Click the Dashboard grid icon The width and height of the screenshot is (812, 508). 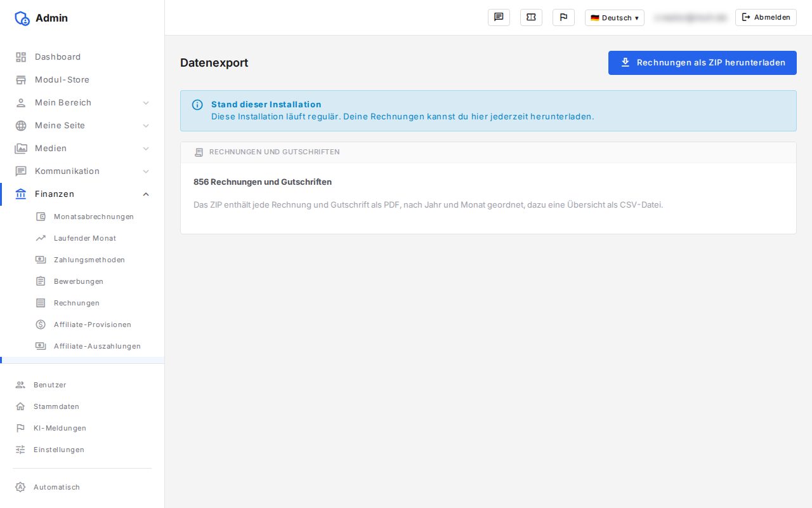pyautogui.click(x=21, y=57)
